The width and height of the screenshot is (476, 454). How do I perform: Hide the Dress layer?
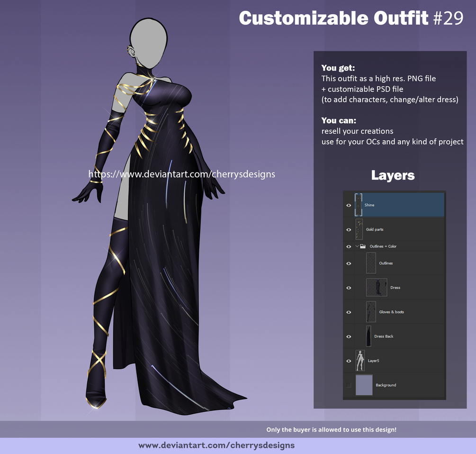[349, 288]
